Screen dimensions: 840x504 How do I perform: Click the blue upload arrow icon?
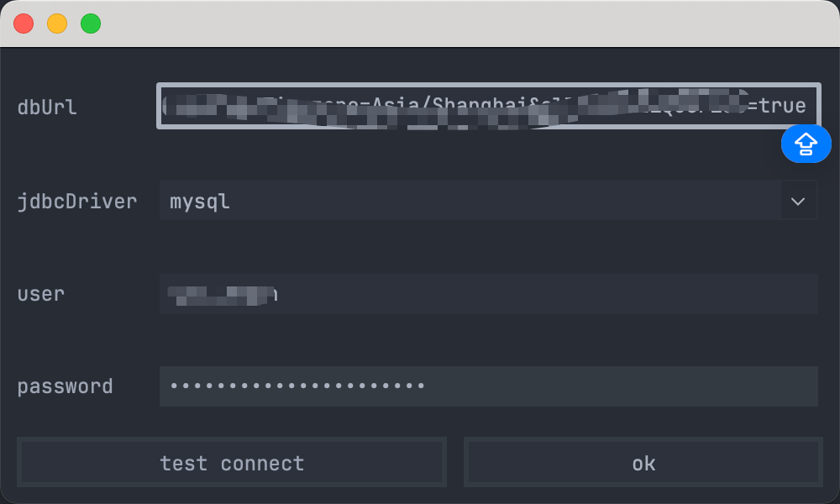(806, 144)
